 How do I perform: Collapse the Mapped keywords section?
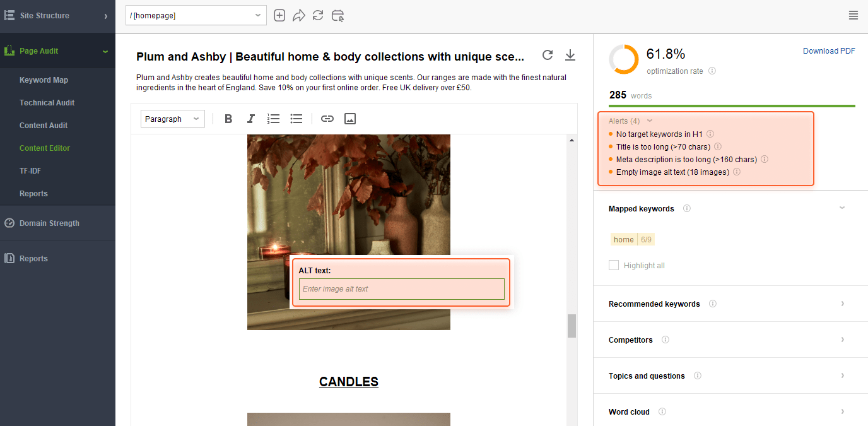(842, 208)
